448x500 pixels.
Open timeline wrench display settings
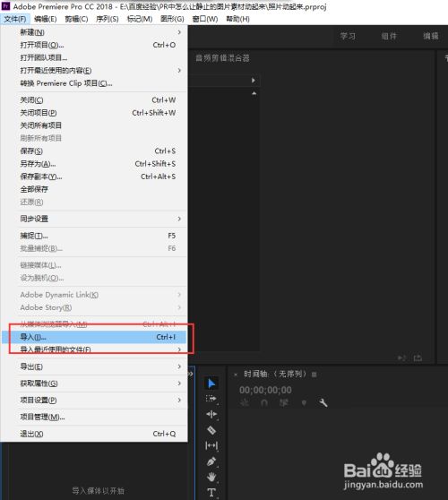click(x=323, y=402)
